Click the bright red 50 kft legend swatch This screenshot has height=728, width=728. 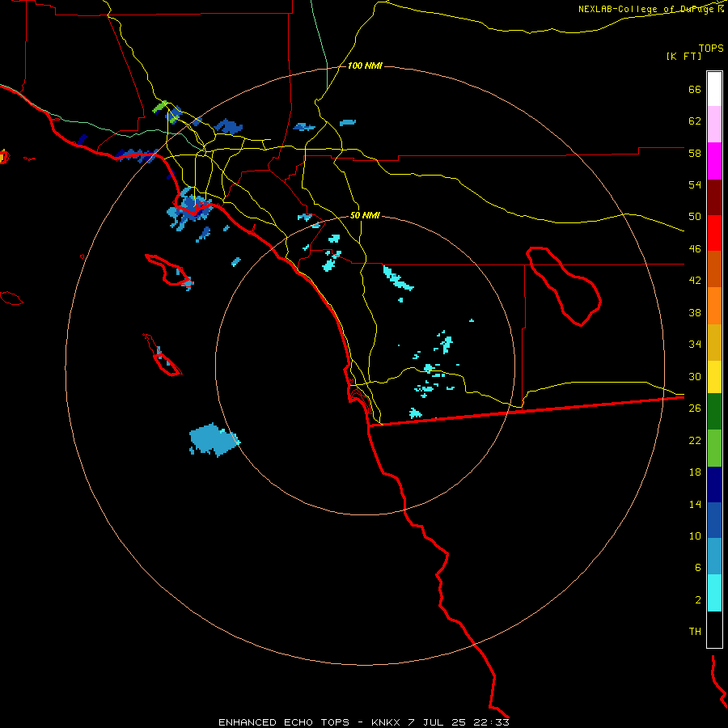(x=714, y=233)
